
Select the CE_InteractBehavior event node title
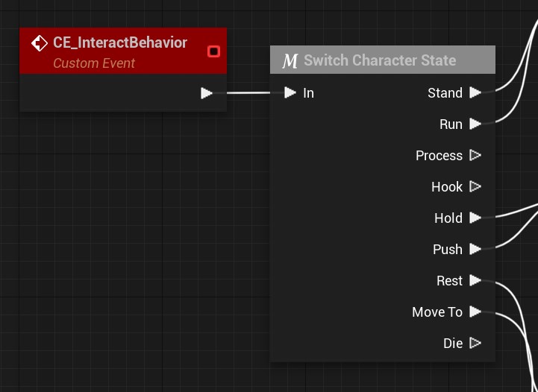coord(119,42)
